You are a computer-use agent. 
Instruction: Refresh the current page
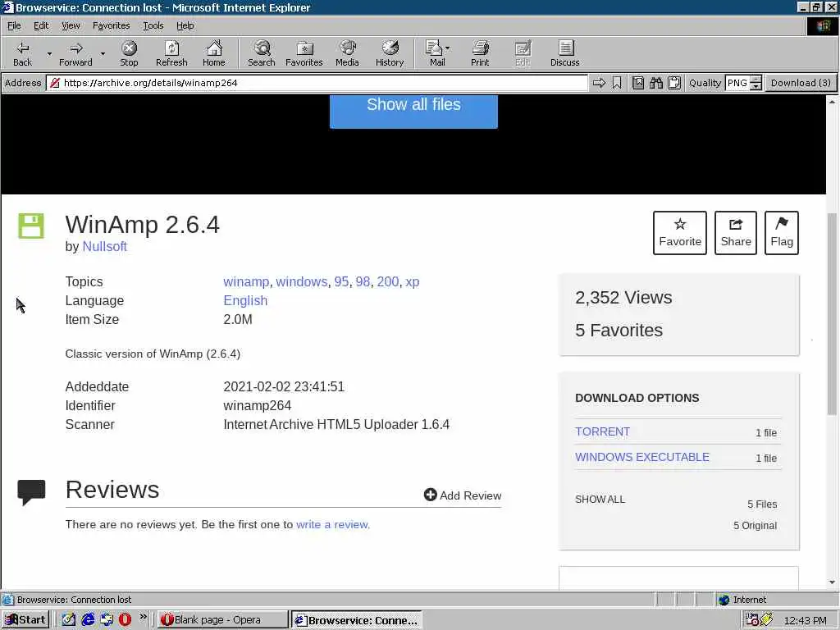(x=171, y=53)
